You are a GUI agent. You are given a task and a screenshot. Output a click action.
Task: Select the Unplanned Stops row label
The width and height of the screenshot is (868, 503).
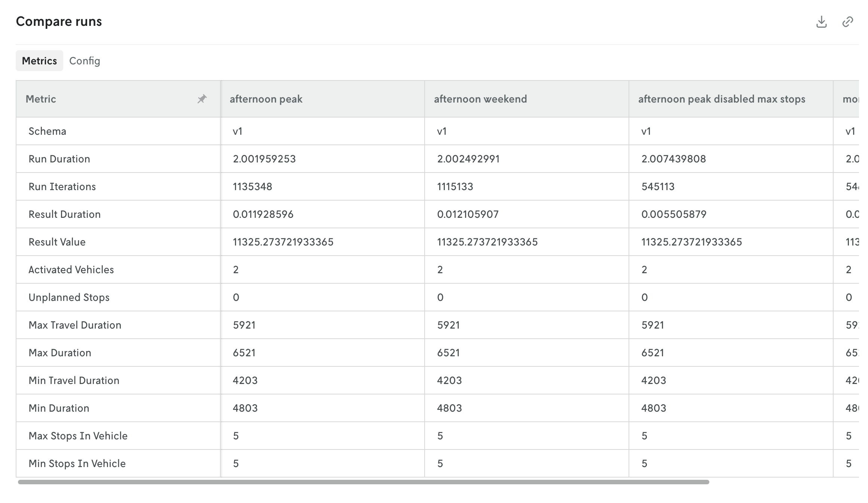(69, 297)
